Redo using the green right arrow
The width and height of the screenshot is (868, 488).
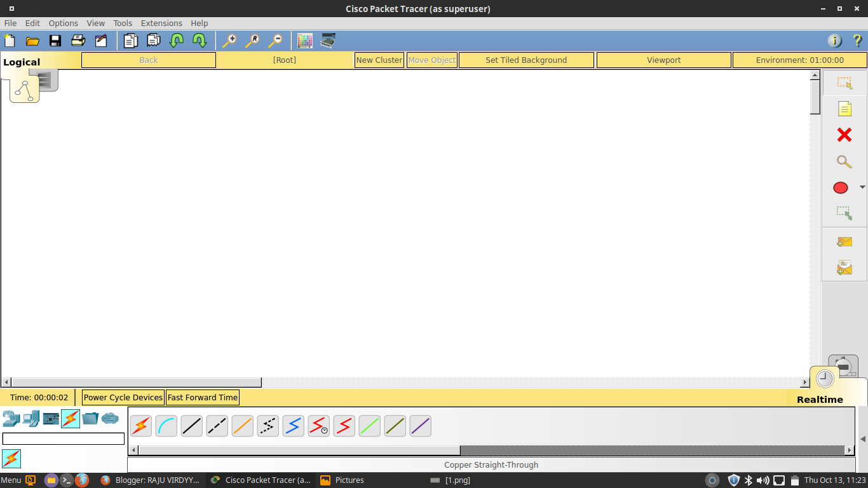click(x=199, y=41)
